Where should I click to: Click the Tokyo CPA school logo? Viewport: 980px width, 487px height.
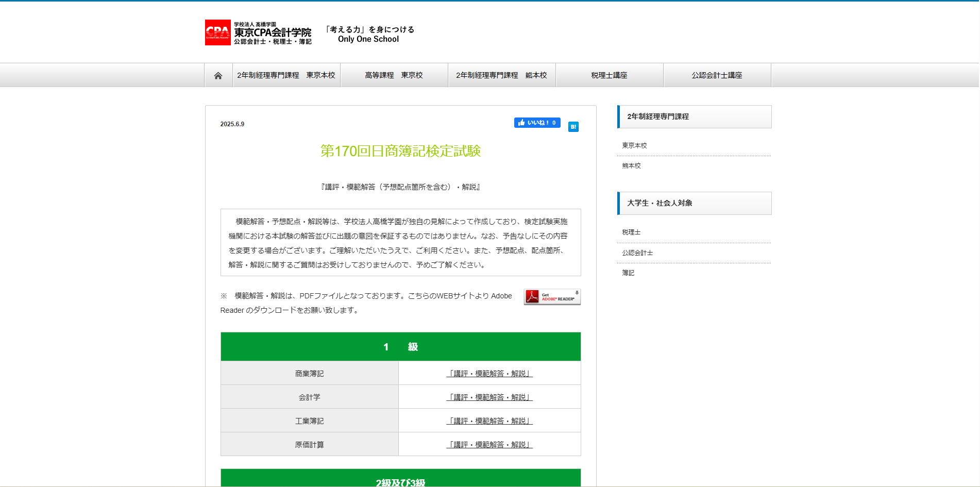pyautogui.click(x=258, y=32)
